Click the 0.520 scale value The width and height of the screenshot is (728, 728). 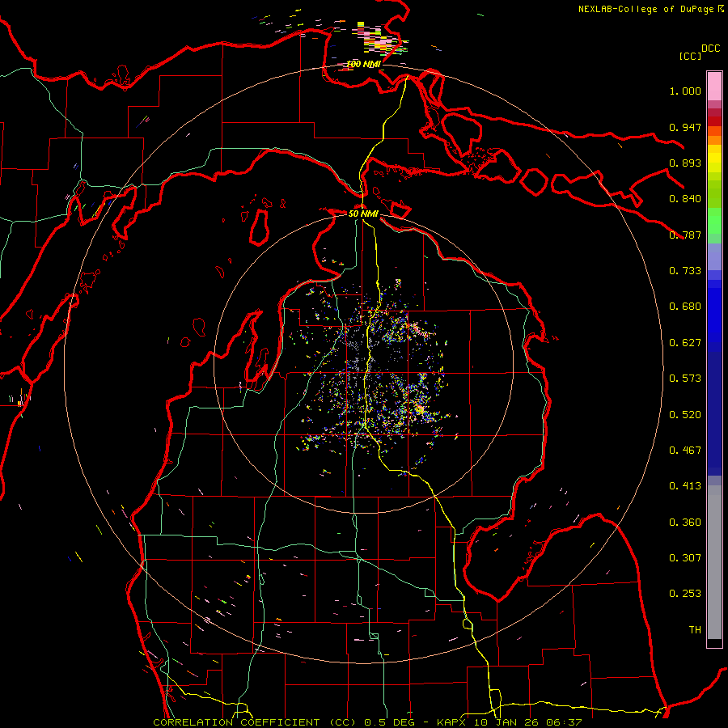click(685, 415)
